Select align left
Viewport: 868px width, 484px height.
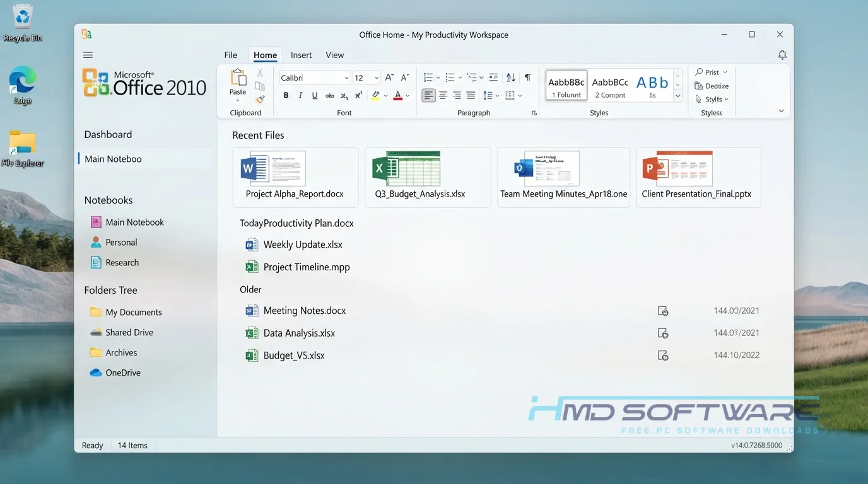coord(428,96)
